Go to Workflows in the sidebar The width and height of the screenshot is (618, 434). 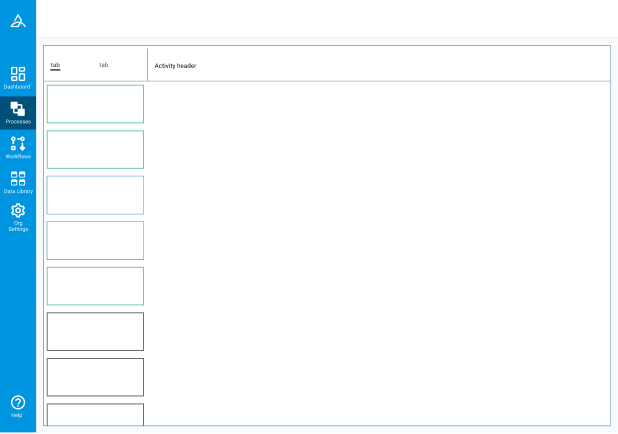pyautogui.click(x=18, y=147)
